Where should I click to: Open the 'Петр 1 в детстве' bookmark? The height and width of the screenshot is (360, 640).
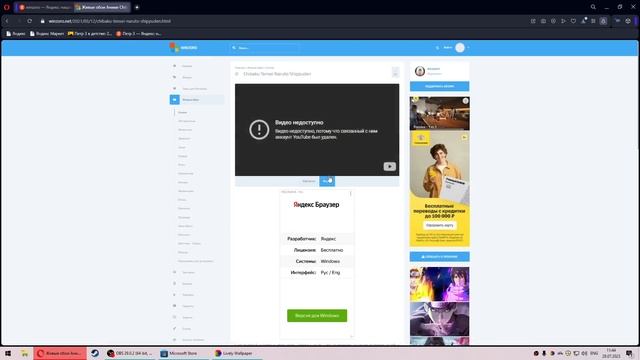click(x=90, y=33)
